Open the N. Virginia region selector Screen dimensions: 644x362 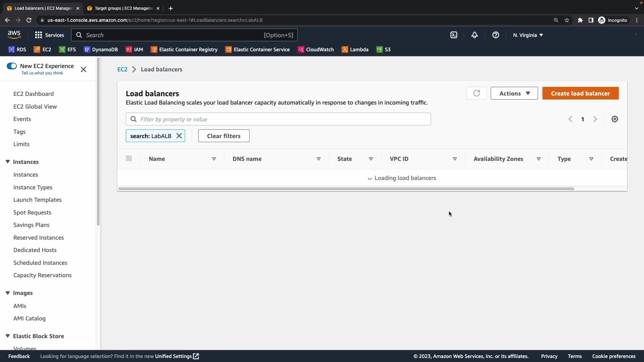click(528, 35)
